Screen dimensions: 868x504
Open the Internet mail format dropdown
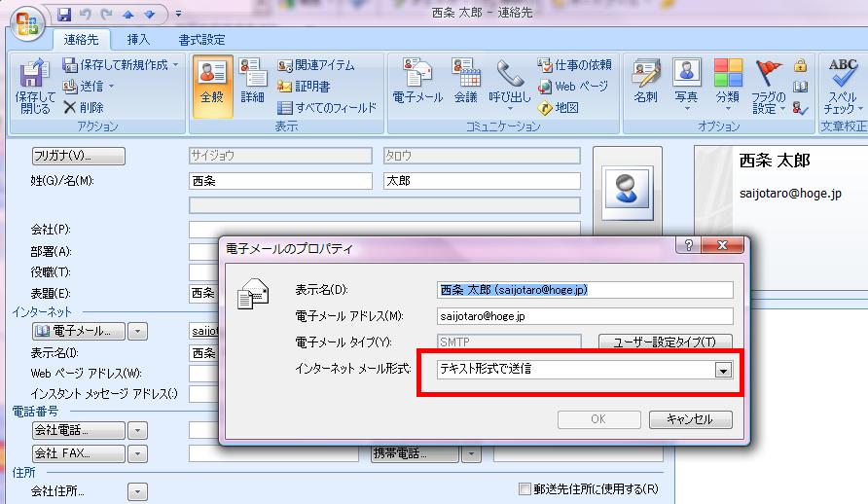click(722, 370)
